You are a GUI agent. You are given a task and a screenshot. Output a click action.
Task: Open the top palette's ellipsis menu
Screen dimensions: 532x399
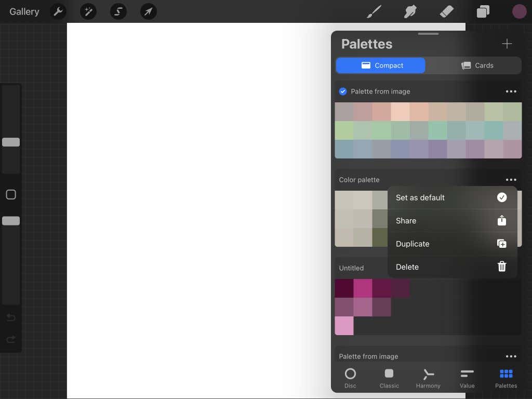pyautogui.click(x=511, y=91)
